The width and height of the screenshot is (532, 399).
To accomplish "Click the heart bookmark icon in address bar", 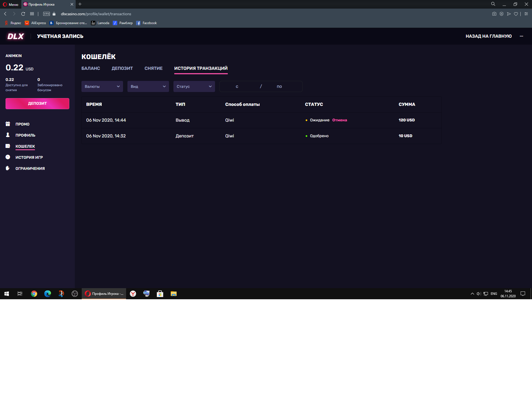I will click(516, 14).
